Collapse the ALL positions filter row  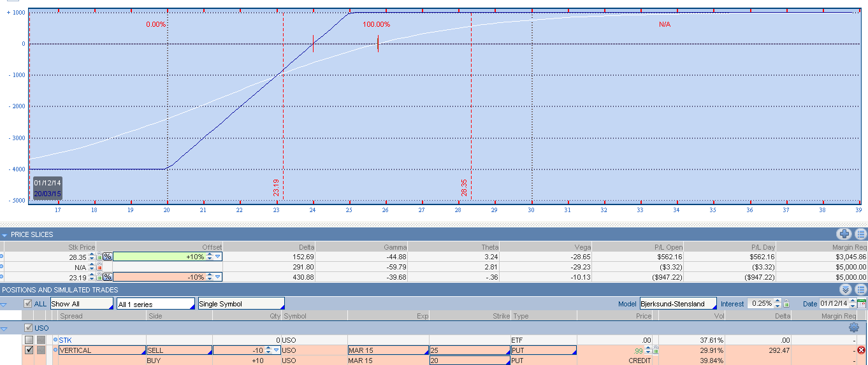(4, 304)
